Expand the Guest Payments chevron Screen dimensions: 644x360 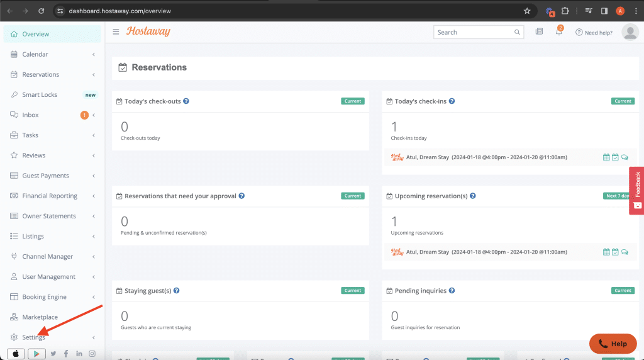click(94, 176)
